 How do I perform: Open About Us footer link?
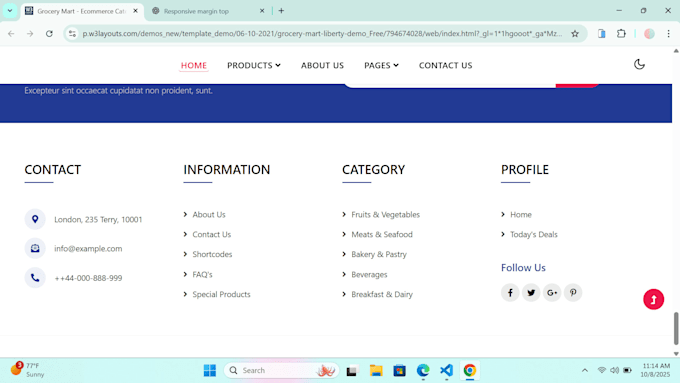coord(209,215)
